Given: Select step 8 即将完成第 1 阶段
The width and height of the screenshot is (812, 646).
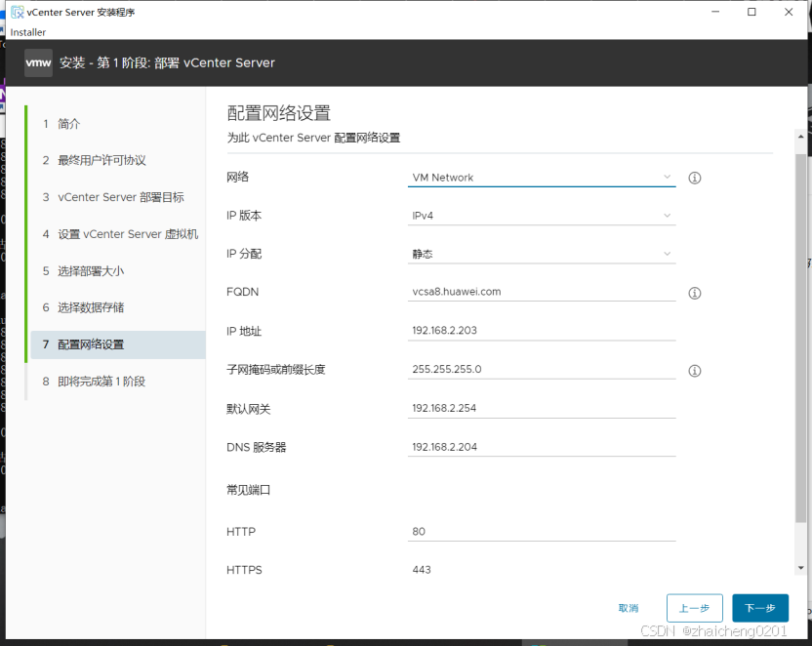Looking at the screenshot, I should click(117, 382).
